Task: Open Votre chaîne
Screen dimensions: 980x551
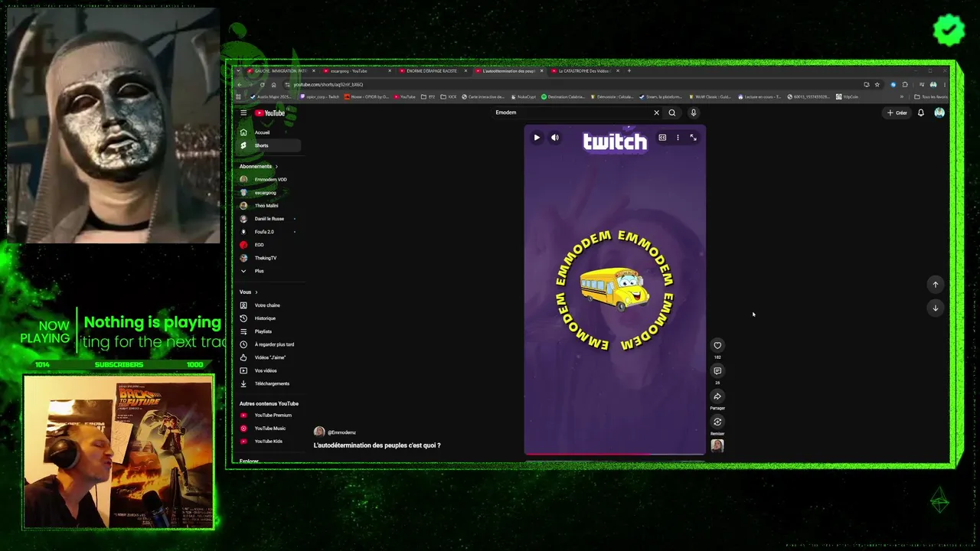Action: tap(269, 305)
